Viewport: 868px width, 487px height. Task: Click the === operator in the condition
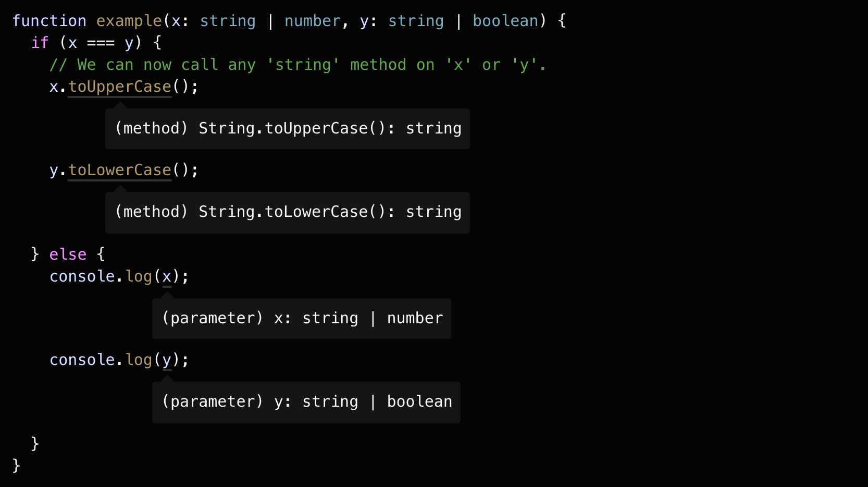coord(101,43)
